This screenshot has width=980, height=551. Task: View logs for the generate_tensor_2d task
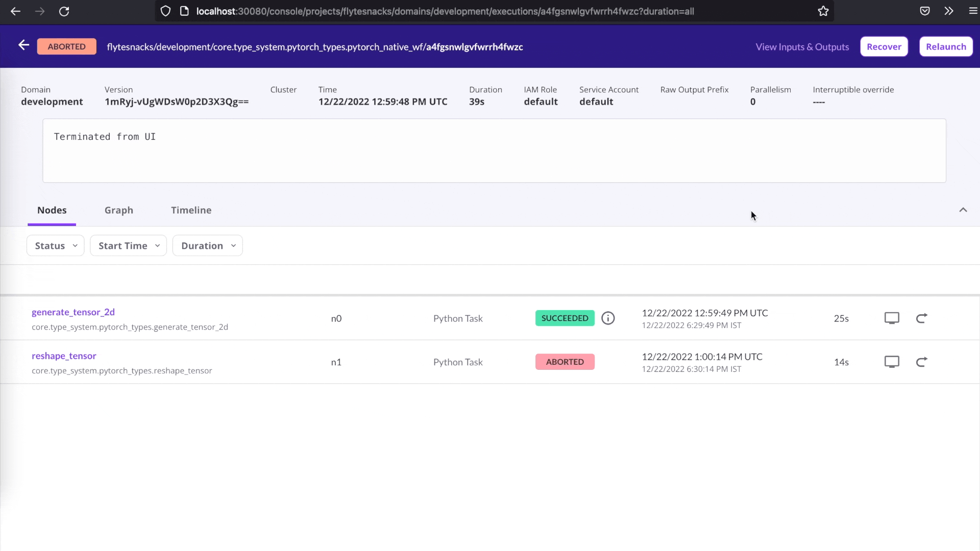pos(892,318)
